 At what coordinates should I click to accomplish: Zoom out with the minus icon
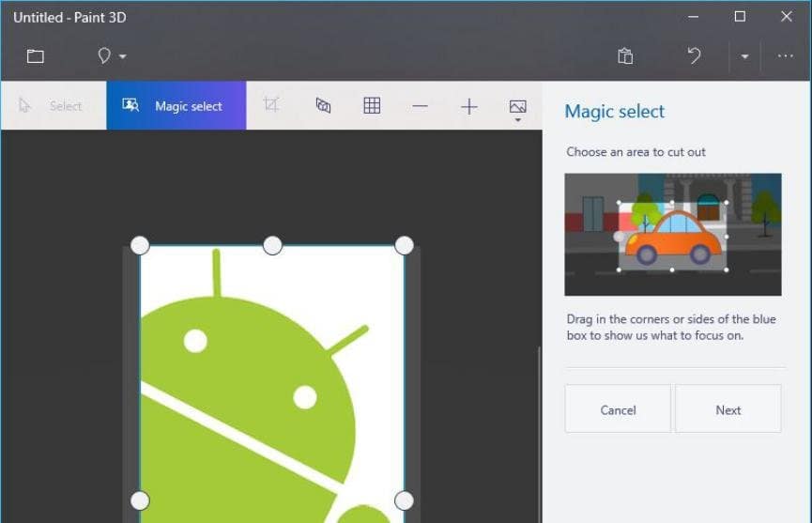coord(420,107)
